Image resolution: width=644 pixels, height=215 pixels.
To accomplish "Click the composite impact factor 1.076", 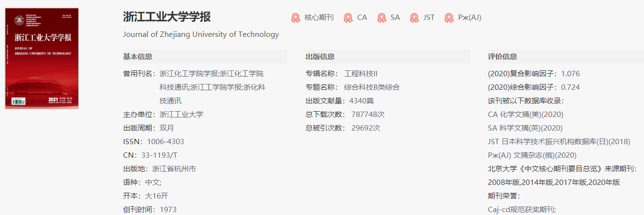I will point(571,74).
